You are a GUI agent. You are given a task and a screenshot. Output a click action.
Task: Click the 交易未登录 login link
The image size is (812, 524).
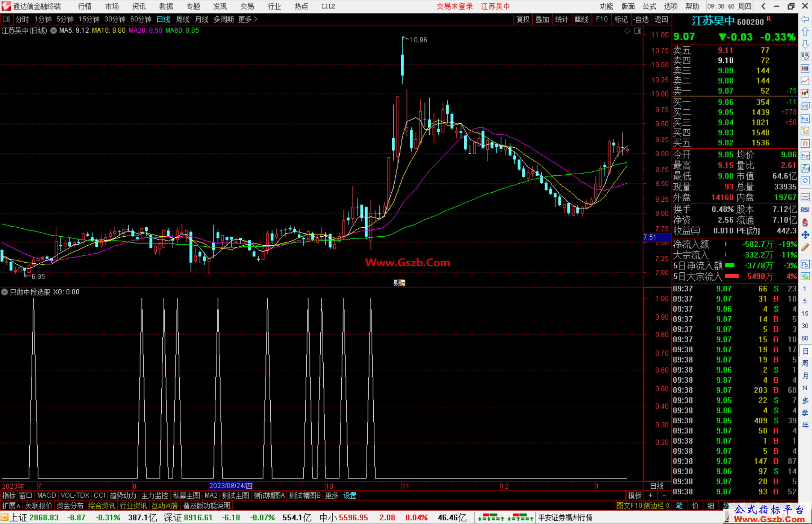point(455,6)
